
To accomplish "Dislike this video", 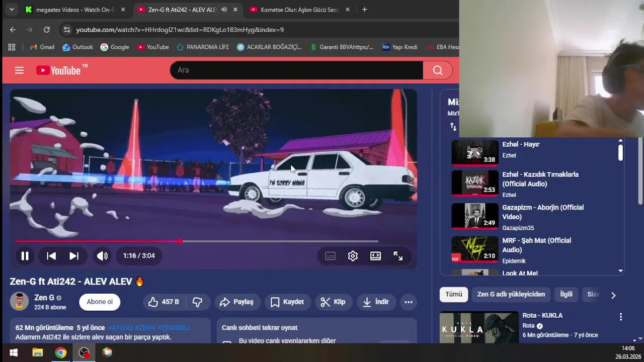I will click(198, 302).
